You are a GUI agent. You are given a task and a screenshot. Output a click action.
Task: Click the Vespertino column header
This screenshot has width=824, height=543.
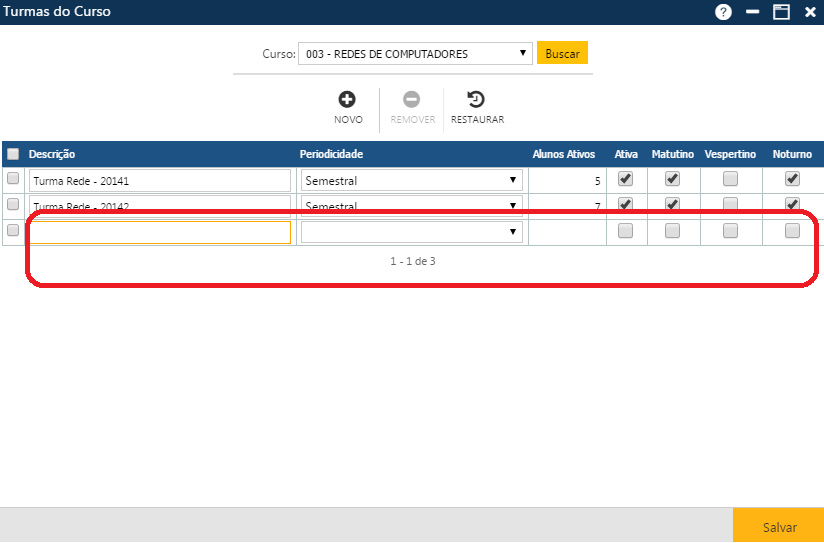tap(730, 155)
